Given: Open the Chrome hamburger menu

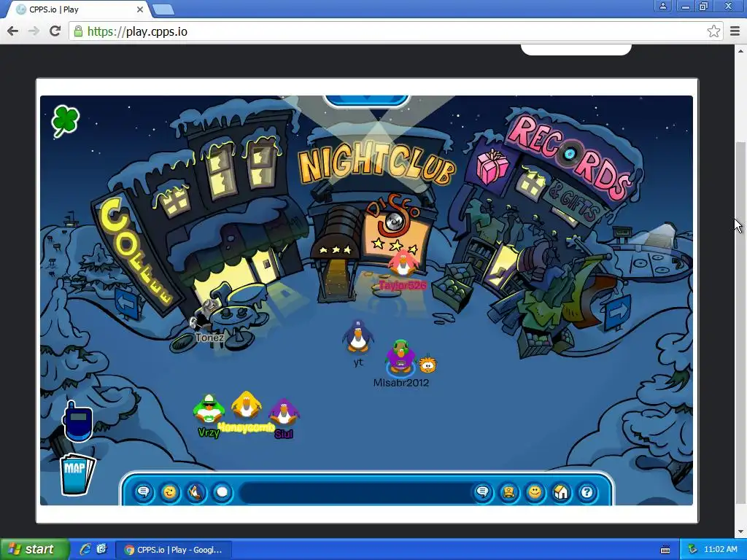Looking at the screenshot, I should pos(735,31).
